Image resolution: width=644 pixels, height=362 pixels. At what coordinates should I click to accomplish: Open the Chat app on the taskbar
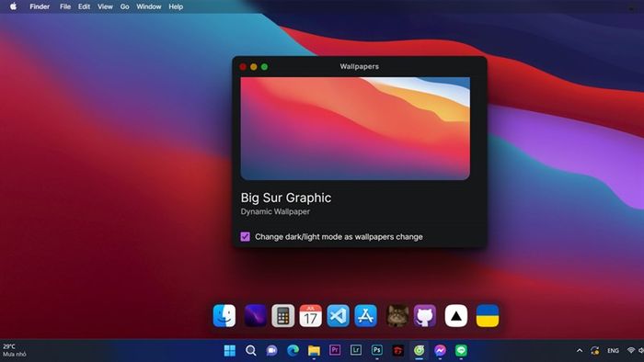271,351
